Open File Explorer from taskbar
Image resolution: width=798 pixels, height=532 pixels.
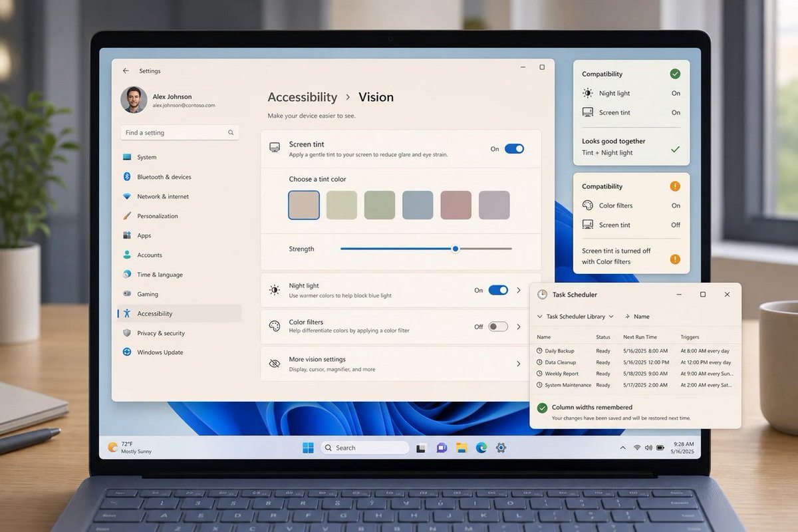[x=462, y=448]
